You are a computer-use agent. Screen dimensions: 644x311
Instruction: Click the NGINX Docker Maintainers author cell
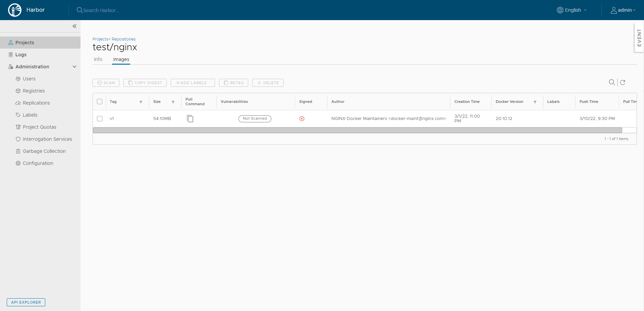click(x=389, y=119)
